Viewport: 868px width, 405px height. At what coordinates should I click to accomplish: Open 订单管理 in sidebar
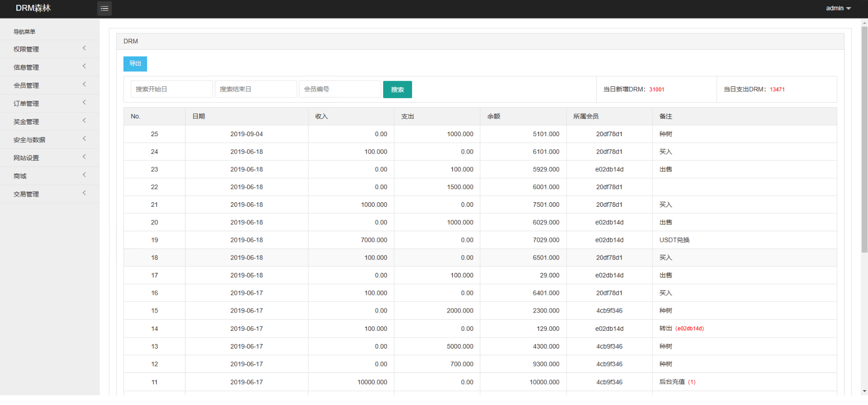click(x=49, y=103)
